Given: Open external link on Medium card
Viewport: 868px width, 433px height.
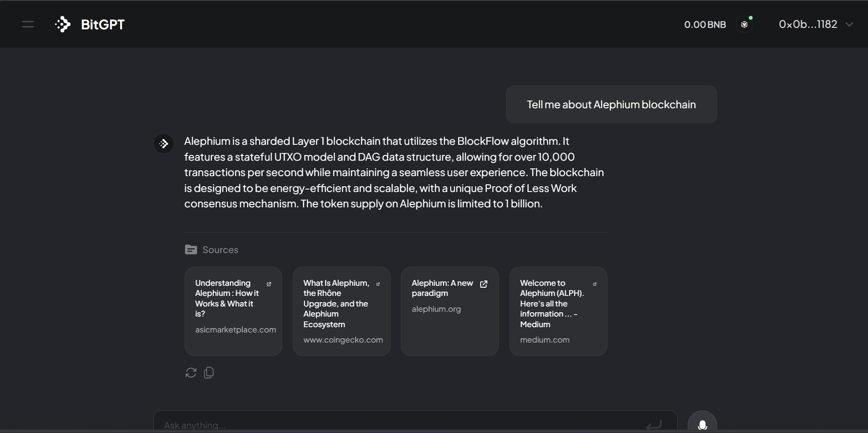Looking at the screenshot, I should (x=595, y=284).
